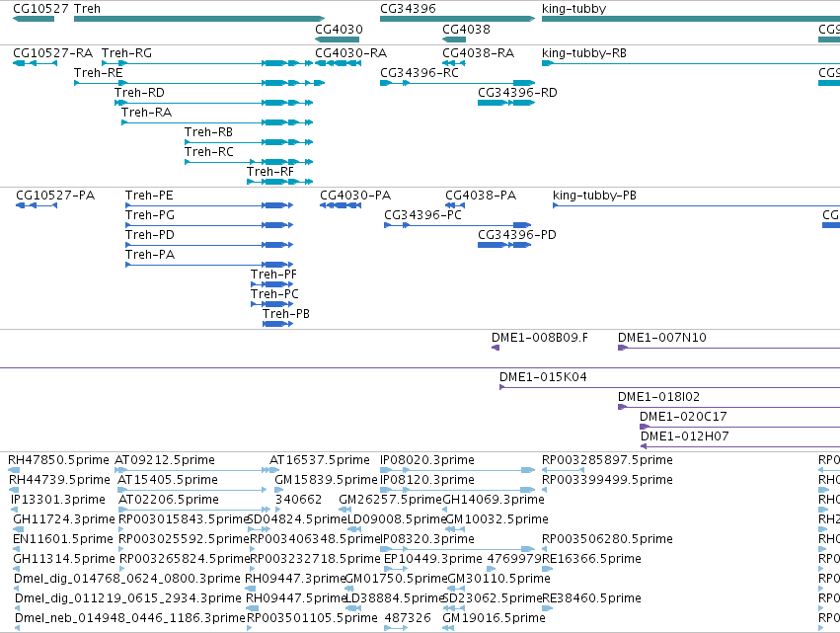
Task: Click the DME1-018I02 feature
Action: click(728, 407)
